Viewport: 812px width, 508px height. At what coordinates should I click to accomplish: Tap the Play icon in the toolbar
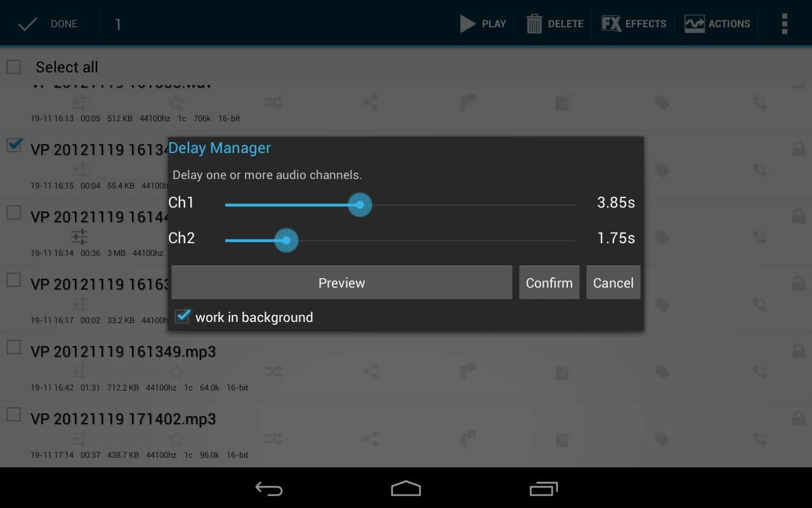(x=468, y=24)
